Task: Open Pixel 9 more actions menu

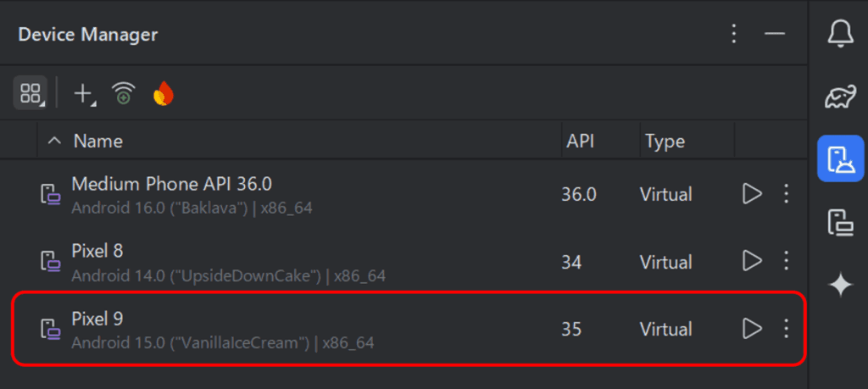Action: pyautogui.click(x=786, y=329)
